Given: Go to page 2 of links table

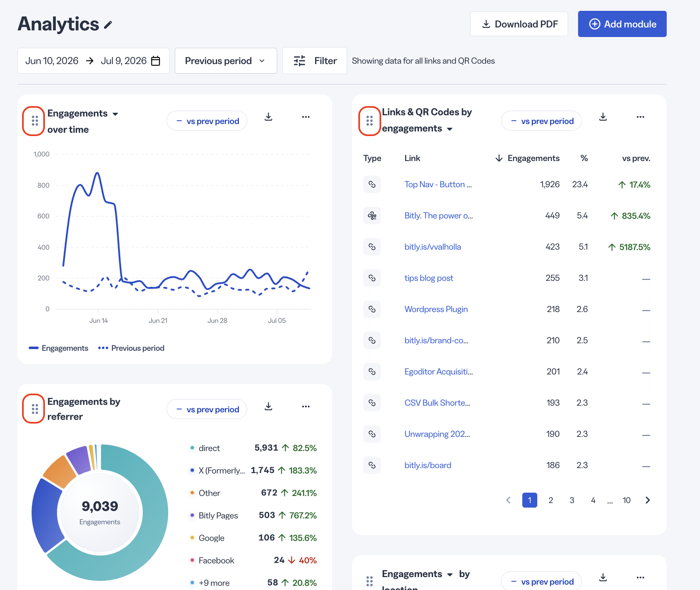Looking at the screenshot, I should click(551, 500).
